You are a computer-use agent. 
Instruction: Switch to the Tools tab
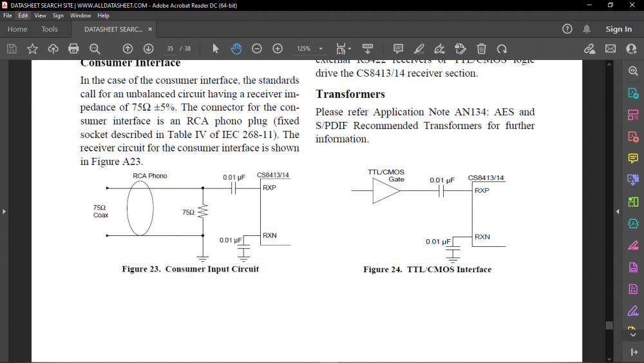[x=50, y=29]
